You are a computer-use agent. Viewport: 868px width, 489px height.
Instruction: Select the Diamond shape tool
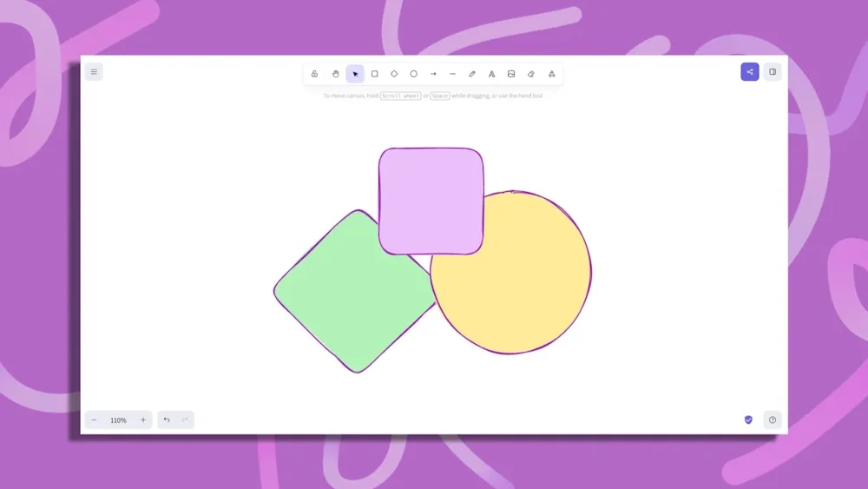pyautogui.click(x=394, y=74)
